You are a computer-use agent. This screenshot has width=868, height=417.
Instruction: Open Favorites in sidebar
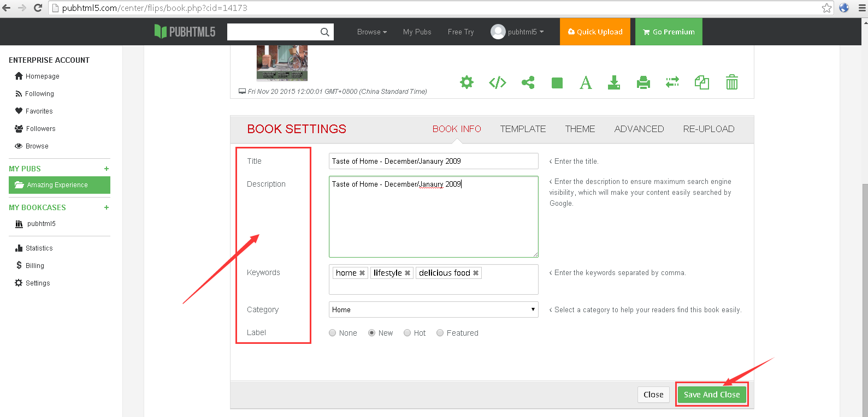pyautogui.click(x=34, y=111)
